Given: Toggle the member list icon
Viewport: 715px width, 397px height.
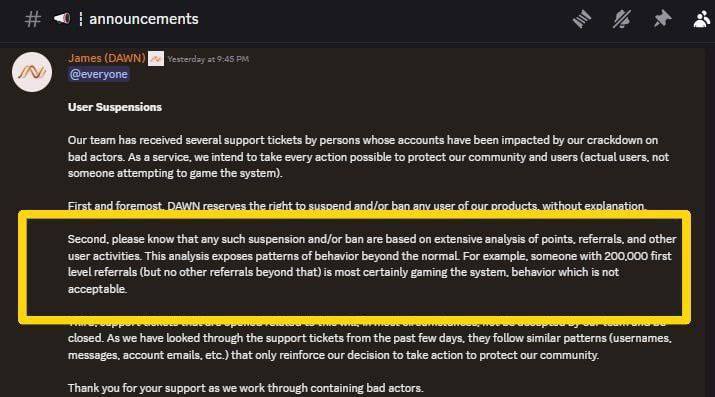Looking at the screenshot, I should coord(702,19).
